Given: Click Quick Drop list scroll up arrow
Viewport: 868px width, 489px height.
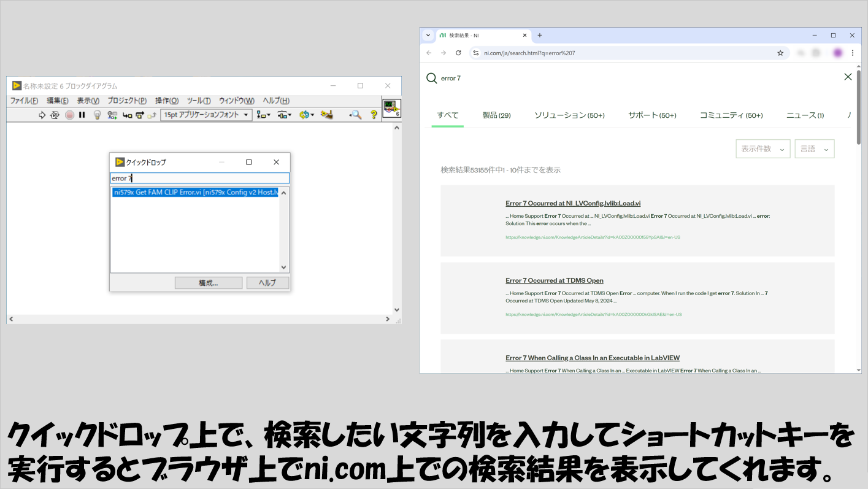Looking at the screenshot, I should coord(283,192).
